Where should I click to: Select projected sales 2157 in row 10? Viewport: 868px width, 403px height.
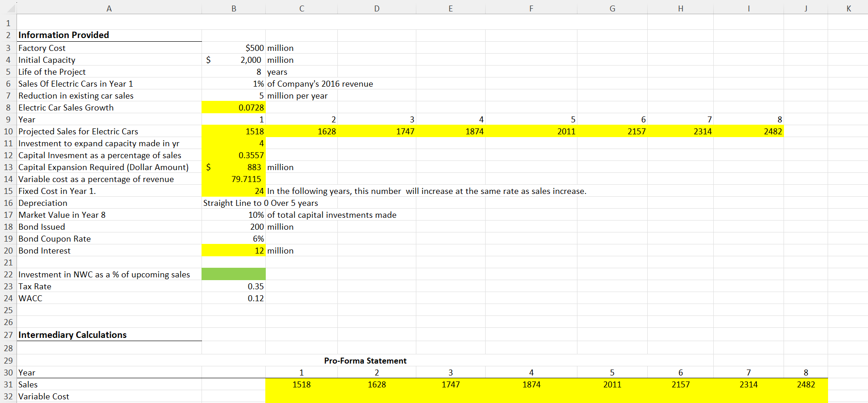612,131
